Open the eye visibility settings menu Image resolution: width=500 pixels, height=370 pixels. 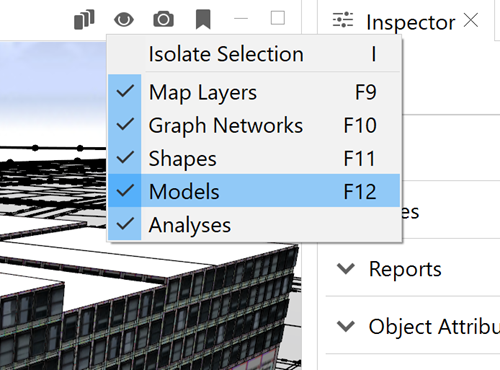tap(124, 20)
